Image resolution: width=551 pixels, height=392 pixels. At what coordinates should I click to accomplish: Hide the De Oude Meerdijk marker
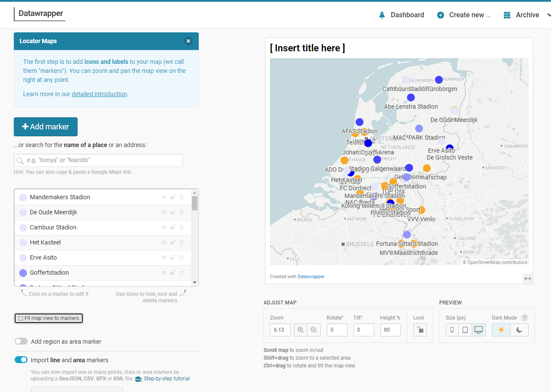tap(164, 212)
